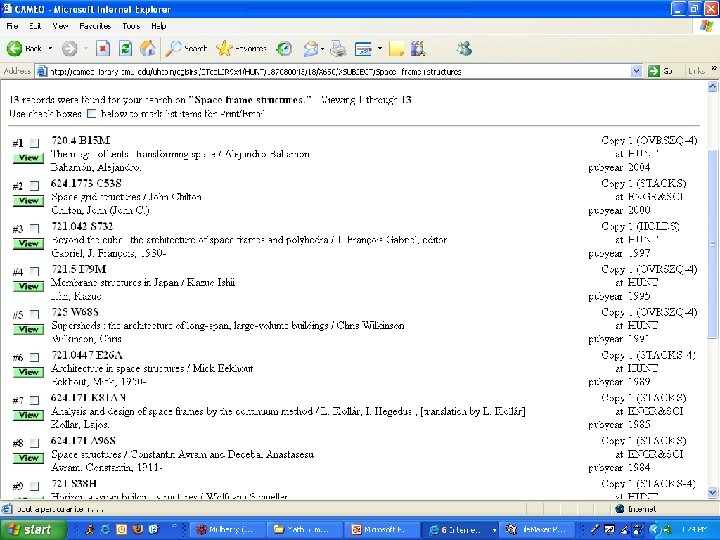
Task: Print the page with the printer icon
Action: coord(338,48)
